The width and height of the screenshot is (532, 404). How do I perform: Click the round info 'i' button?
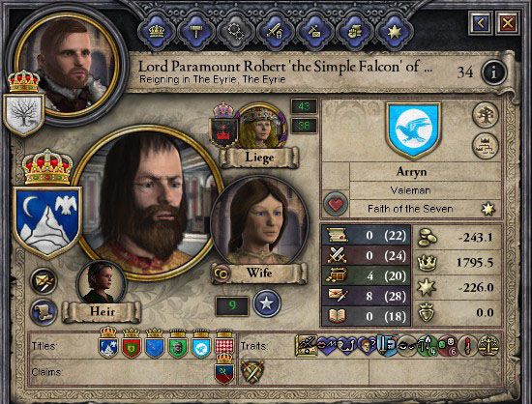493,72
